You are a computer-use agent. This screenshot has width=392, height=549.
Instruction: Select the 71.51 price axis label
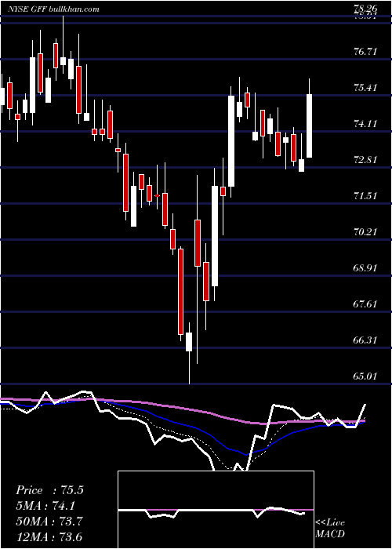[365, 196]
